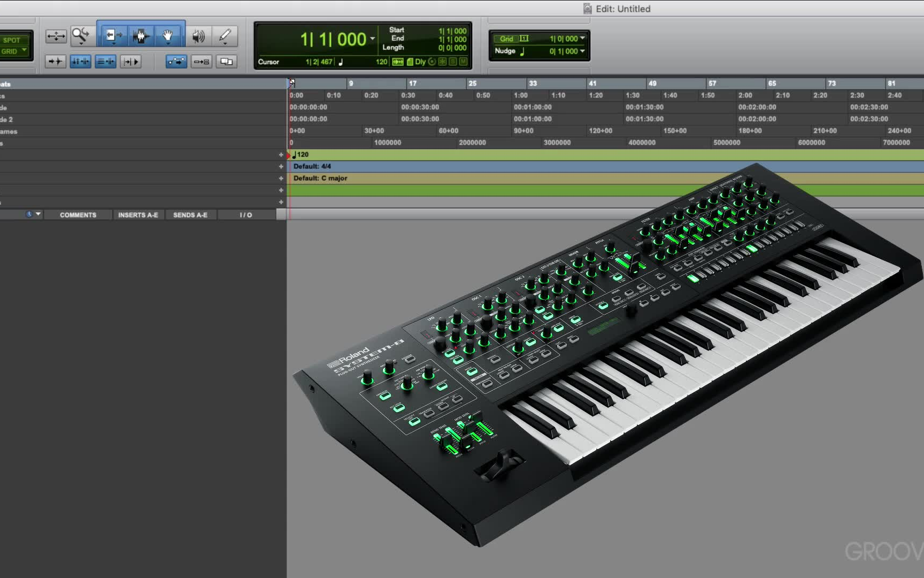The height and width of the screenshot is (578, 924).
Task: Add key change with plus button
Action: [x=281, y=178]
